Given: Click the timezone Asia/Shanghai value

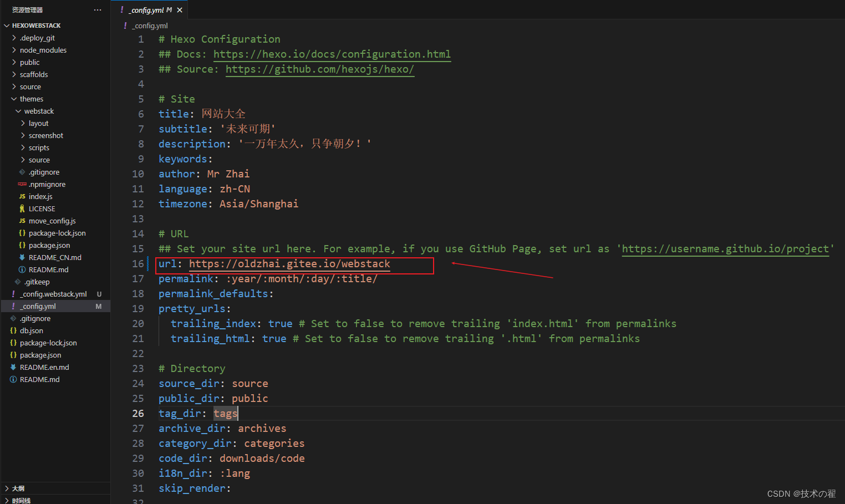Looking at the screenshot, I should coord(259,203).
